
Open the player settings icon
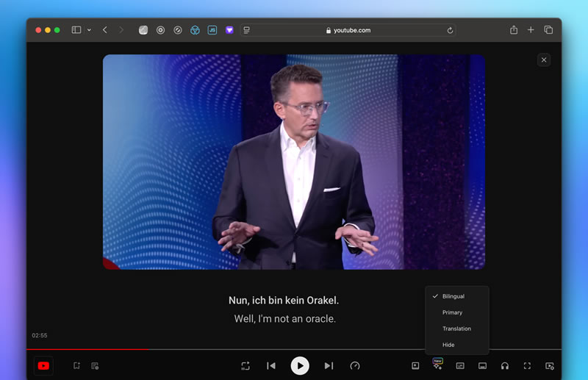click(x=550, y=366)
